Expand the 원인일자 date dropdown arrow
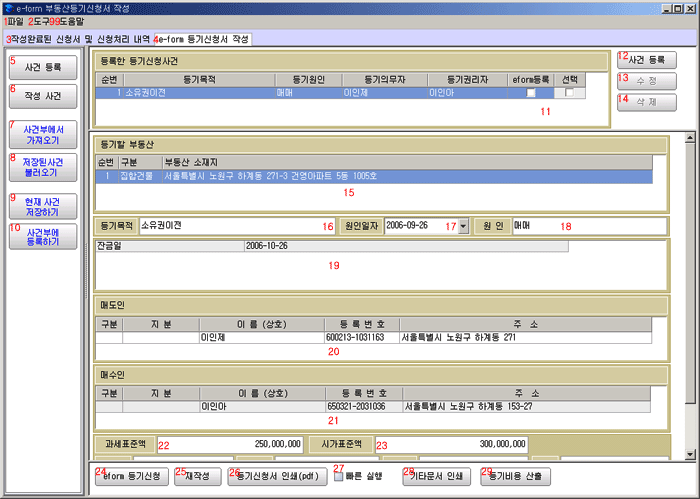Image resolution: width=700 pixels, height=499 pixels. point(463,227)
